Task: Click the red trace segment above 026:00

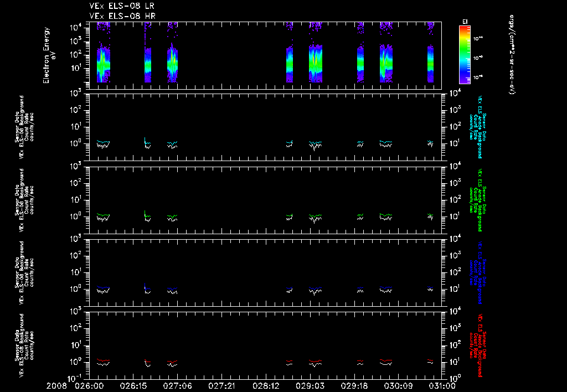Action: [103, 360]
